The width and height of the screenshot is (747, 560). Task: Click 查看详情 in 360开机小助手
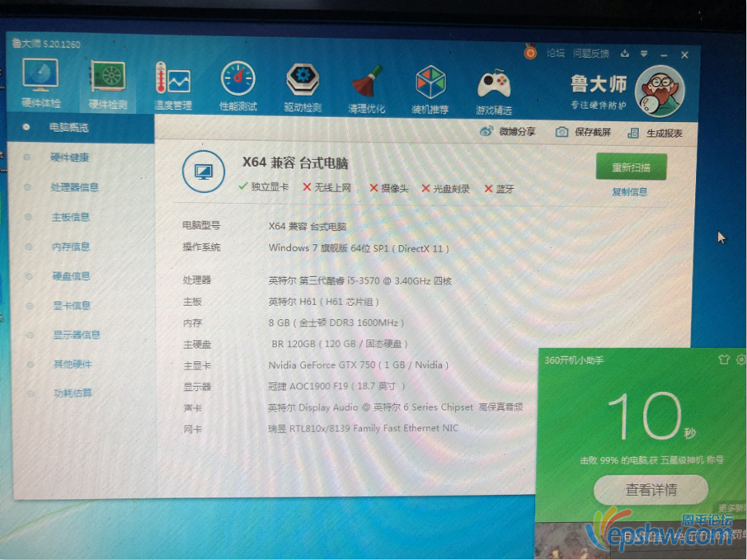click(651, 489)
